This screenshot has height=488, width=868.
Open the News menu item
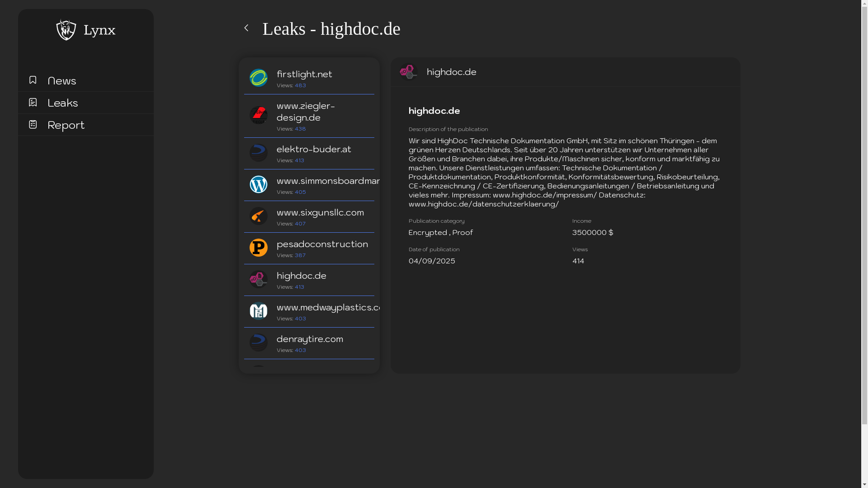[62, 81]
